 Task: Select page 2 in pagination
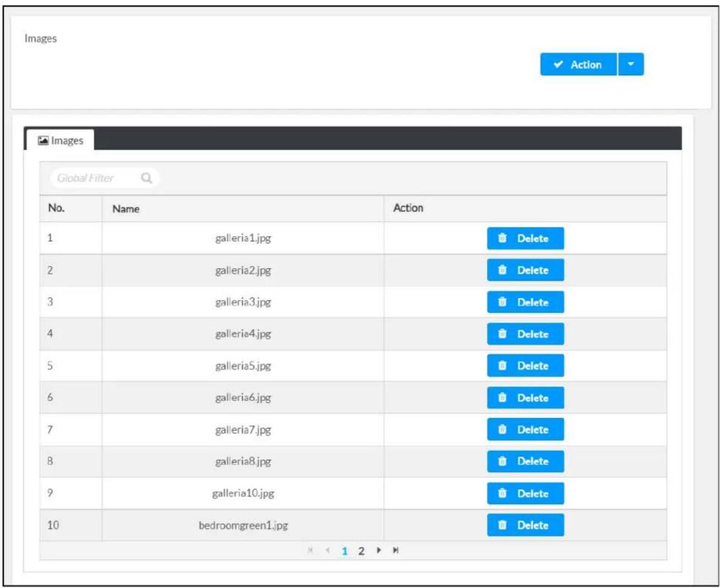(361, 551)
